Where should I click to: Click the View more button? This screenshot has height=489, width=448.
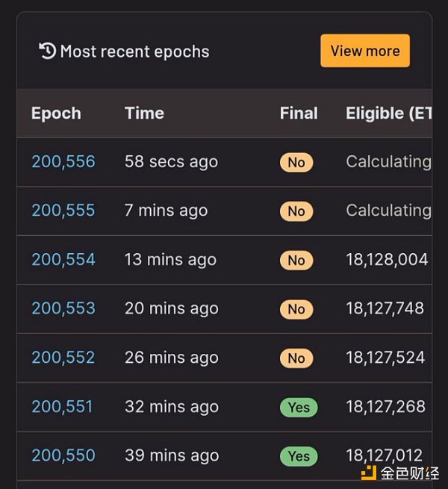pyautogui.click(x=365, y=51)
